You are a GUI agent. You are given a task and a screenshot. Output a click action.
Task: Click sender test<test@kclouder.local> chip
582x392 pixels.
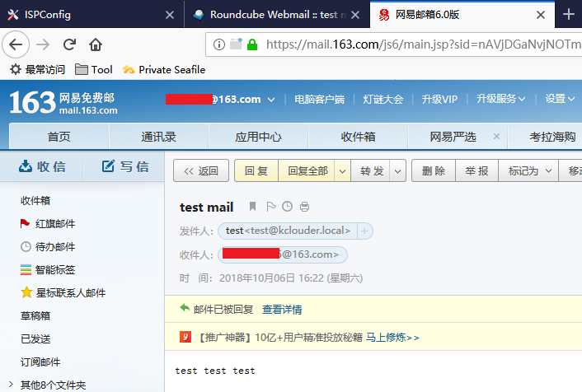click(288, 231)
